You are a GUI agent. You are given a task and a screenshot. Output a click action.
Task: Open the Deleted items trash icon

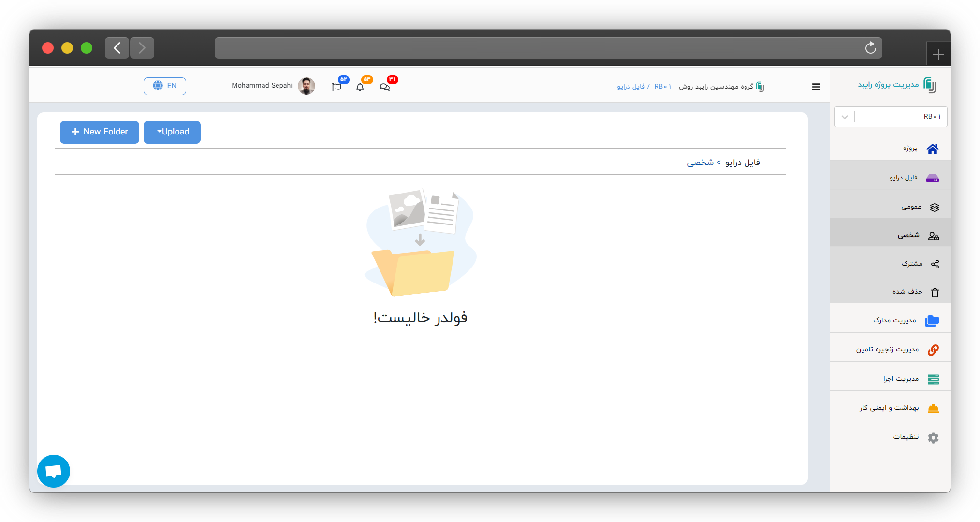935,292
